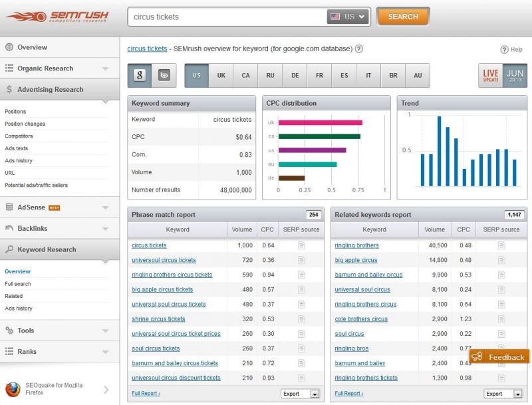Open SERP source for cole brothers circus
Viewport: 532px width, 405px height.
(x=501, y=319)
